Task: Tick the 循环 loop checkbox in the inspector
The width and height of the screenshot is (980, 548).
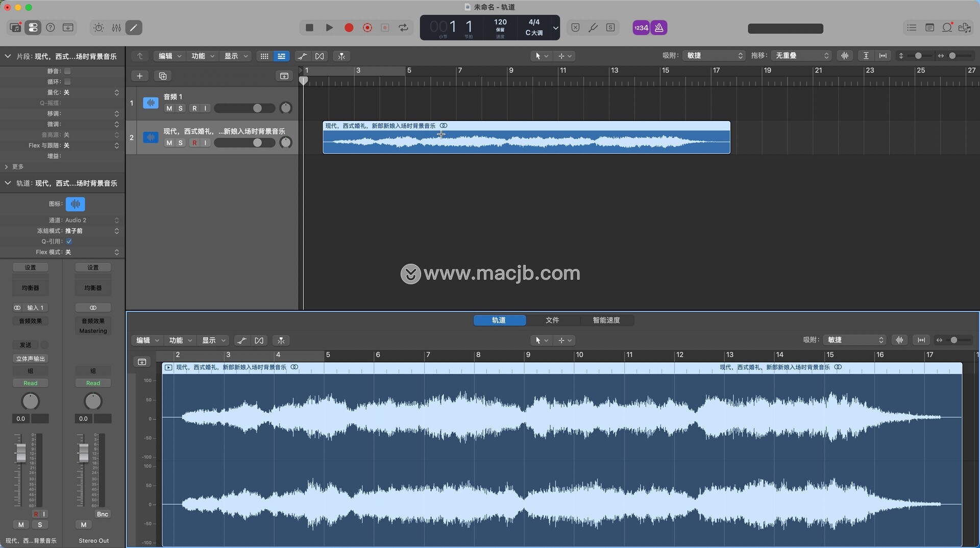Action: click(x=67, y=82)
